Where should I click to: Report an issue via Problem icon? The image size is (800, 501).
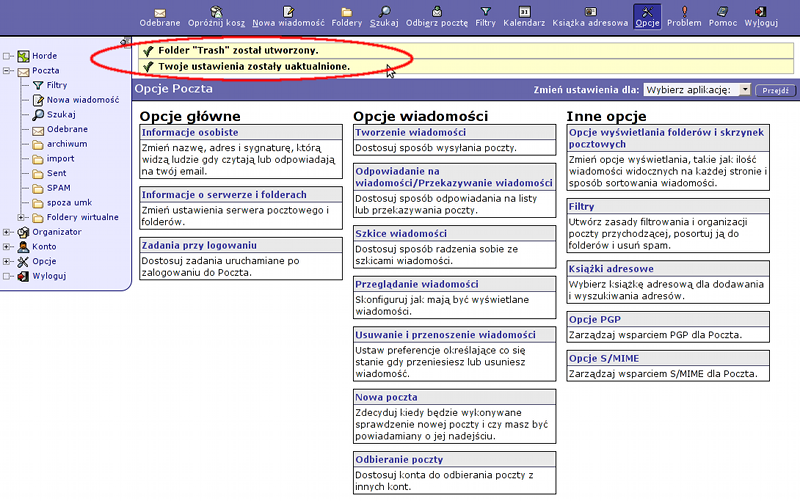pos(684,12)
